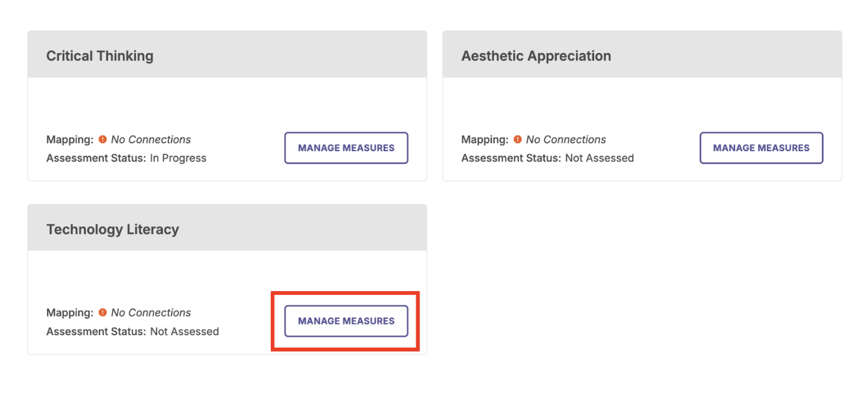Click No Connections text in Technology Literacy
Screen dimensions: 868x393
[x=151, y=313]
